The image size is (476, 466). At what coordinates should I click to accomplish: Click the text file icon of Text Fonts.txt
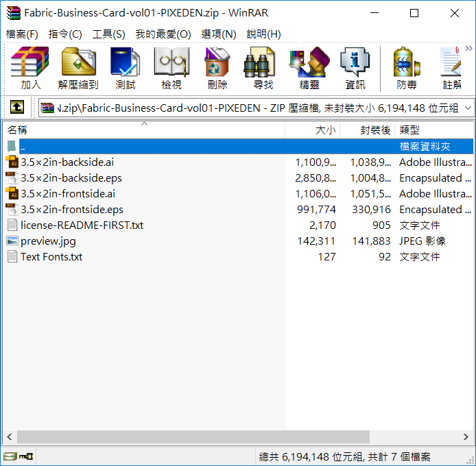(12, 257)
